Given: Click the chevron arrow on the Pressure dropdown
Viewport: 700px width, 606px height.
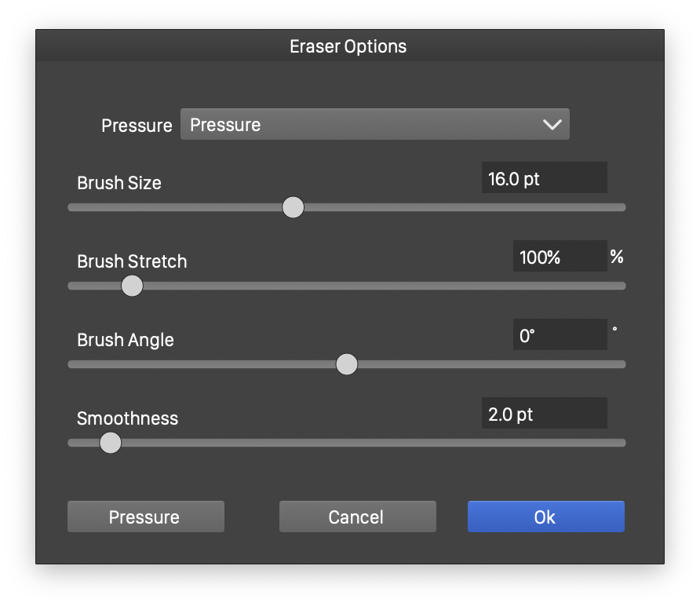Looking at the screenshot, I should pos(552,125).
